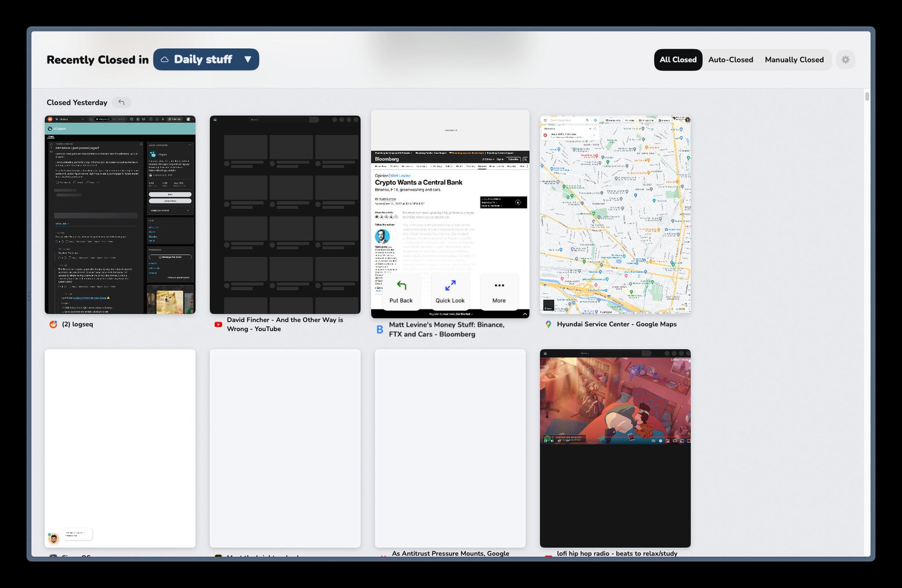This screenshot has height=588, width=902.
Task: Click the Put Back arrow icon
Action: pos(401,286)
